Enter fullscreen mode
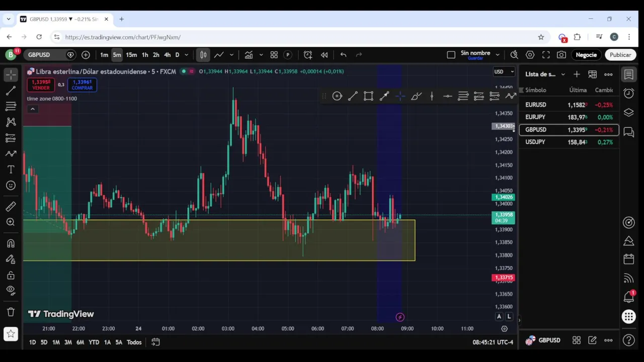The height and width of the screenshot is (362, 644). pyautogui.click(x=546, y=55)
